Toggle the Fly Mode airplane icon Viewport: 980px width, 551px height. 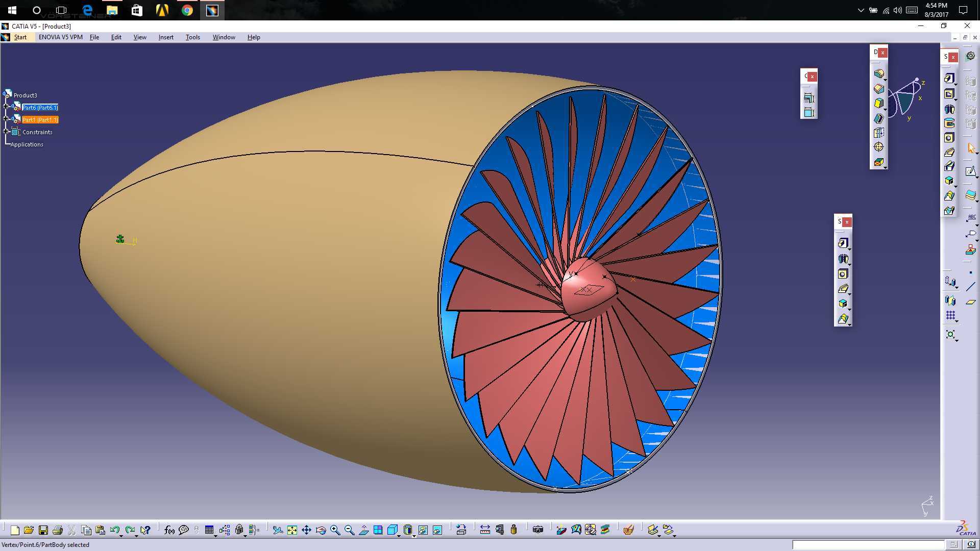(x=278, y=530)
